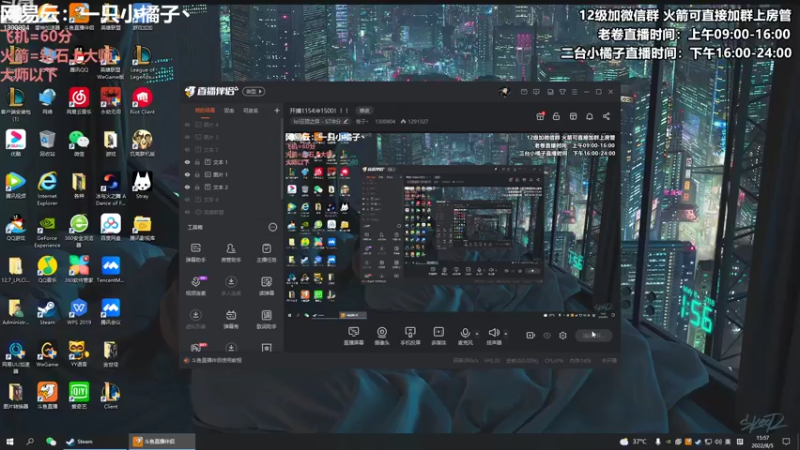Click the plus icon to add a scene
The image size is (800, 450).
coord(277,110)
